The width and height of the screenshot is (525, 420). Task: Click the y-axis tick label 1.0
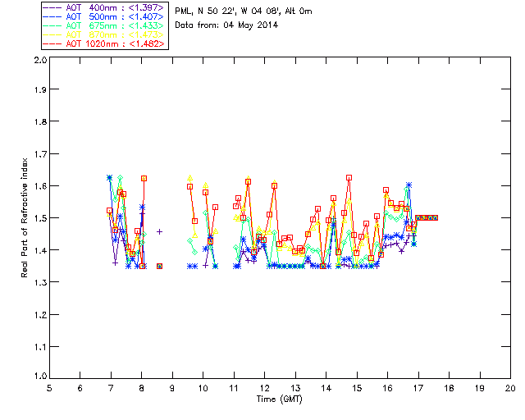tap(40, 376)
